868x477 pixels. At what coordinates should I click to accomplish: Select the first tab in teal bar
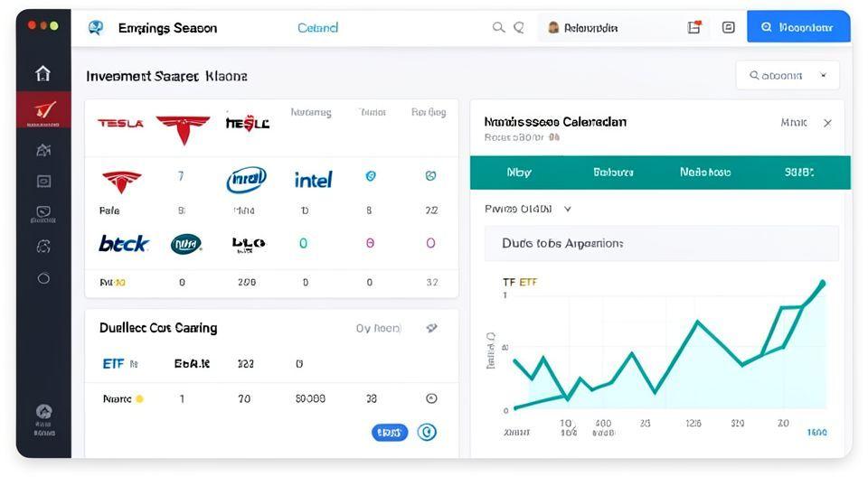click(x=519, y=172)
